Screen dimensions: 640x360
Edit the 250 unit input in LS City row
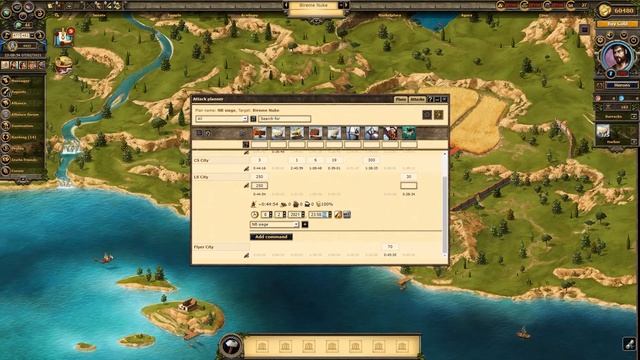[x=259, y=186]
